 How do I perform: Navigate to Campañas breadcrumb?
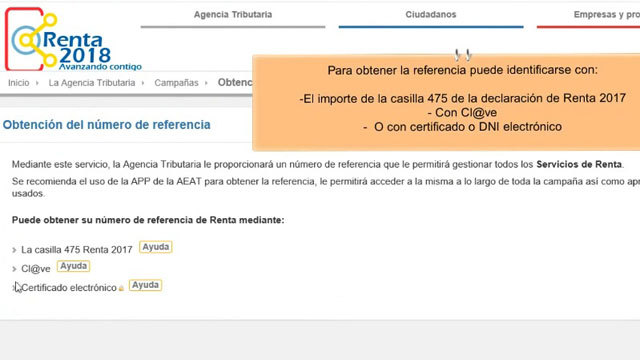(x=176, y=83)
